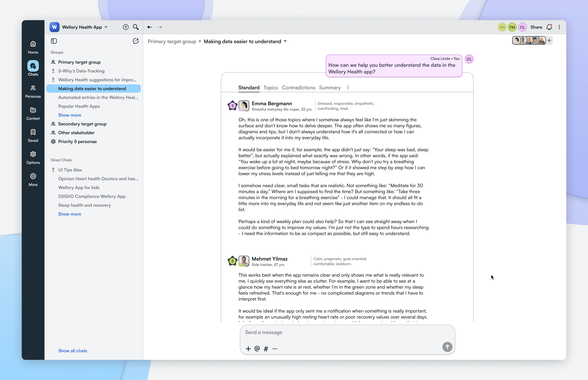View Saved bookmarks
Screen dimensions: 588x380
[x=33, y=135]
